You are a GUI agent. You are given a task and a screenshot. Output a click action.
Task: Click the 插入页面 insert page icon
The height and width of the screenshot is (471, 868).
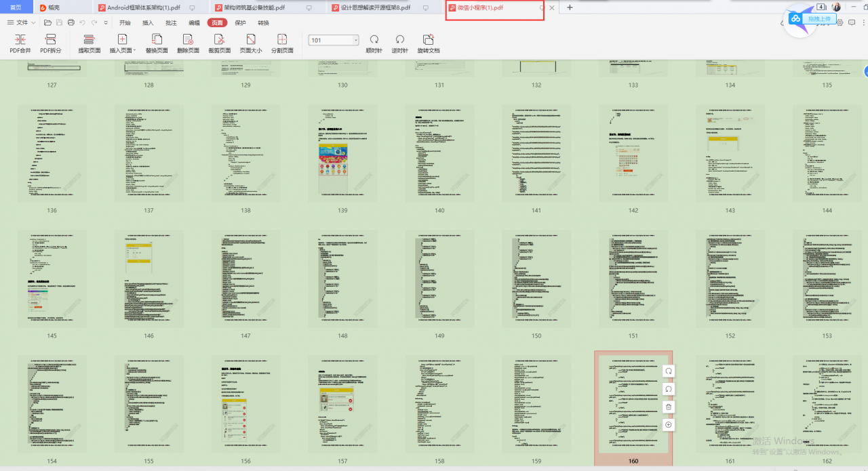click(122, 40)
